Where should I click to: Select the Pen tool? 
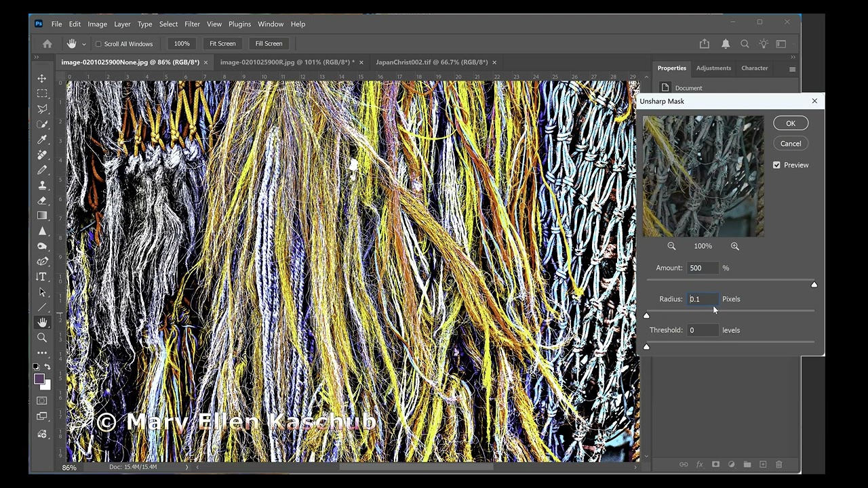click(42, 262)
